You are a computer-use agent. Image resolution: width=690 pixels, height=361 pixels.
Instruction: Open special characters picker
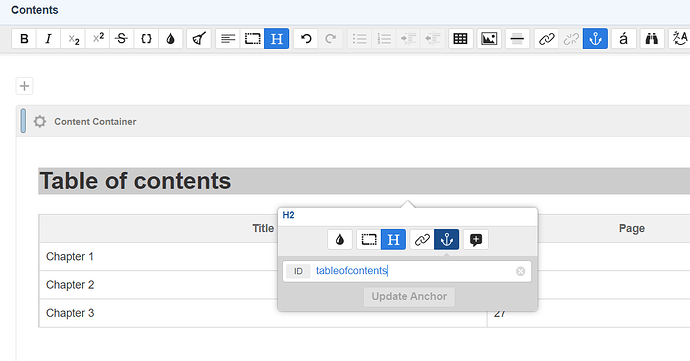click(x=624, y=39)
